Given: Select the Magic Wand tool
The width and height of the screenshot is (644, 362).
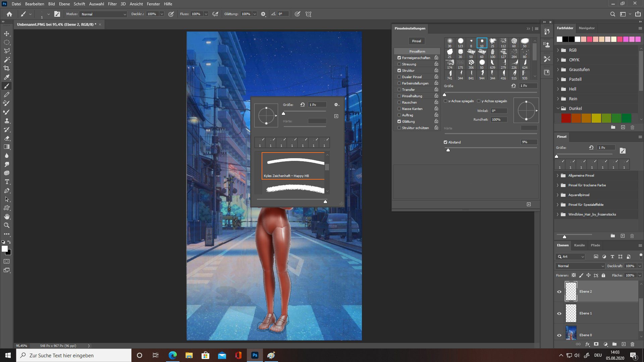Looking at the screenshot, I should (x=7, y=60).
